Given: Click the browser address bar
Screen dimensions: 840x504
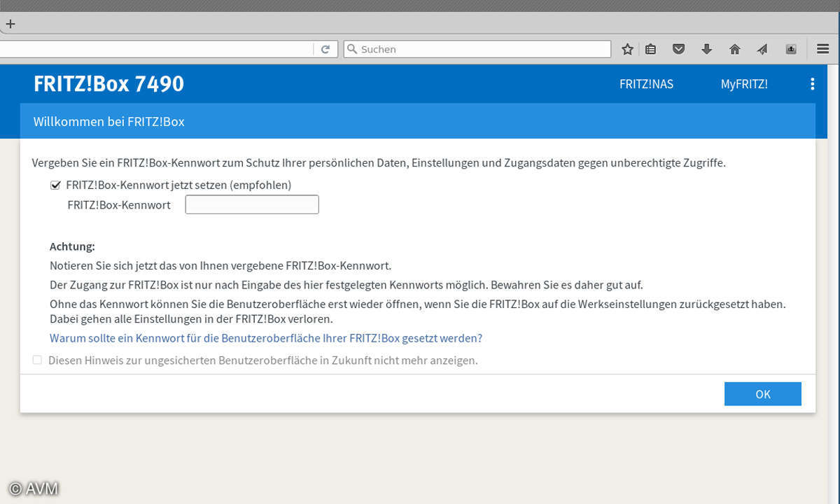Looking at the screenshot, I should pyautogui.click(x=155, y=49).
